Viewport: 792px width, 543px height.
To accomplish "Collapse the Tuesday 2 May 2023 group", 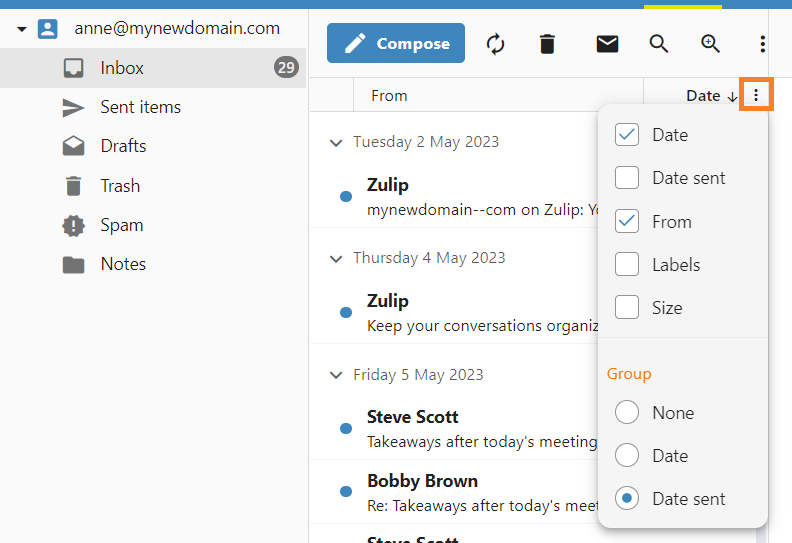I will tap(336, 143).
